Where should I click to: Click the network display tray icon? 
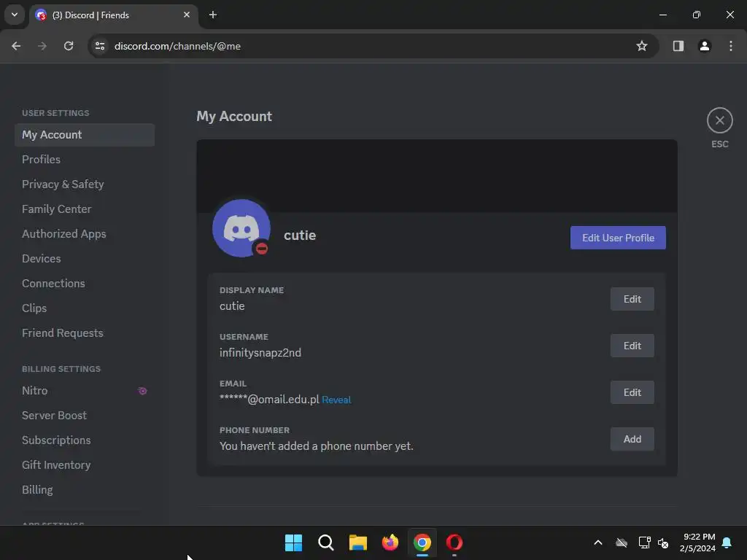645,542
